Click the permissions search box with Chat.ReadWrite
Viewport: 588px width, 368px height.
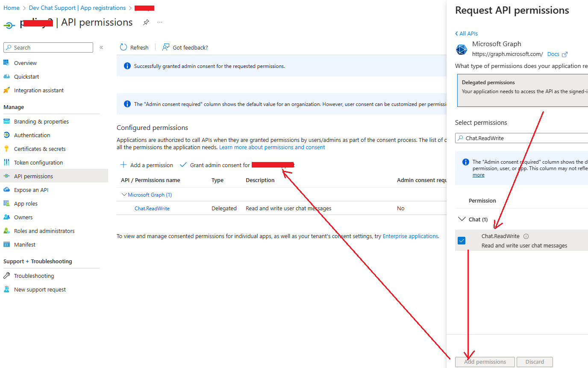(x=521, y=138)
